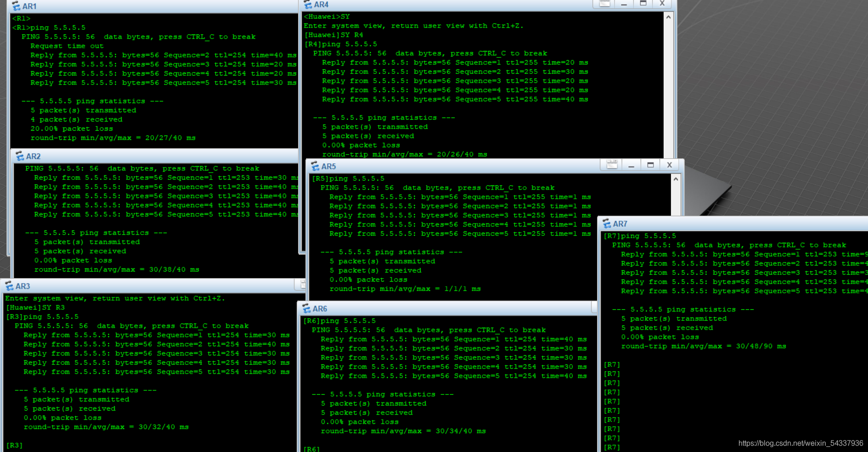Viewport: 868px width, 452px height.
Task: Click the AR1 window title icon
Action: (x=17, y=6)
